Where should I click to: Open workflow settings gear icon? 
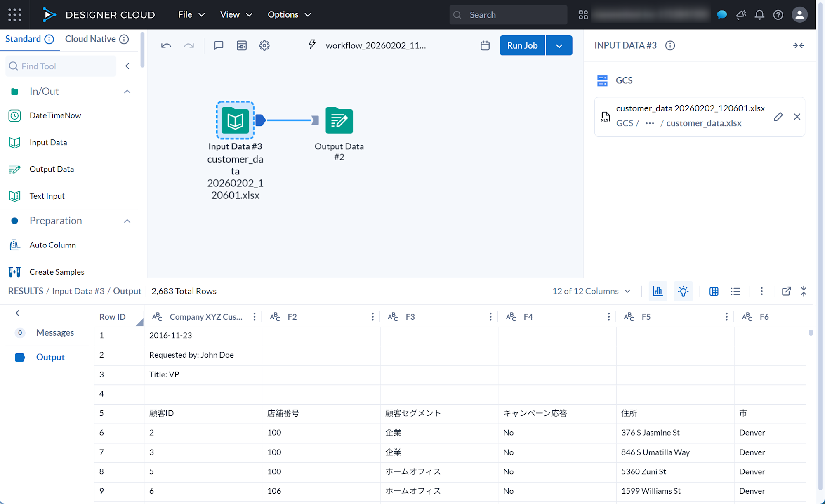pyautogui.click(x=264, y=45)
